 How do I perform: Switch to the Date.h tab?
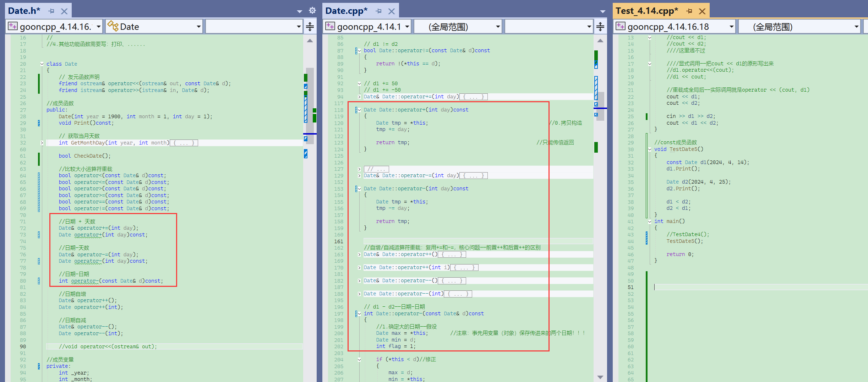[x=24, y=11]
